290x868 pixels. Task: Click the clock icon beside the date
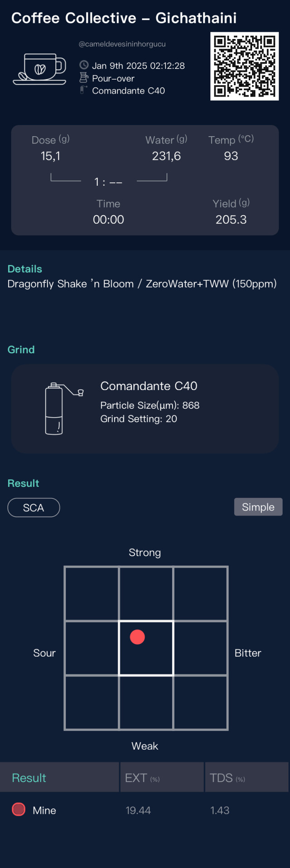point(84,65)
